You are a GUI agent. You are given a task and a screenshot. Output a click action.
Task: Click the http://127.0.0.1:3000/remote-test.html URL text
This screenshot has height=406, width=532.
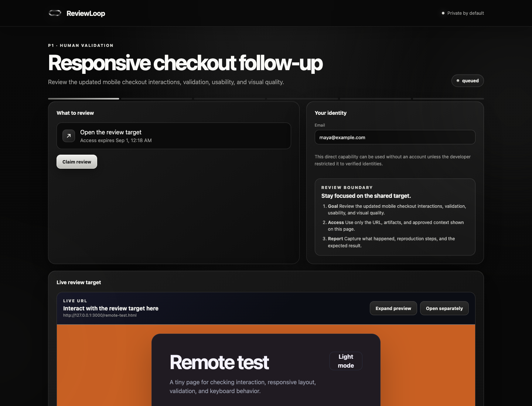coord(100,315)
